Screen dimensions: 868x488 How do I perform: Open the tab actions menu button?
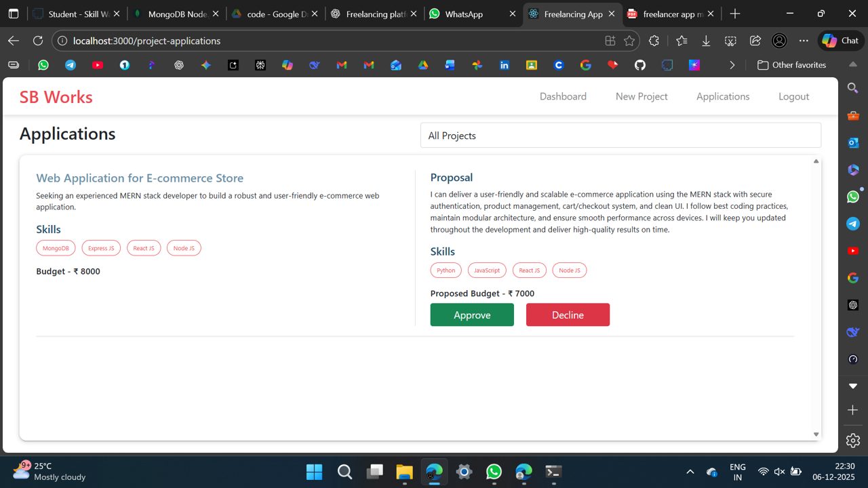tap(14, 14)
